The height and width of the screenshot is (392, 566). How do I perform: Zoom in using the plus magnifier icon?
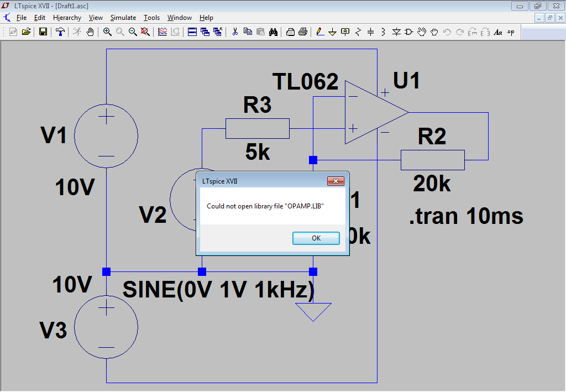coord(107,32)
